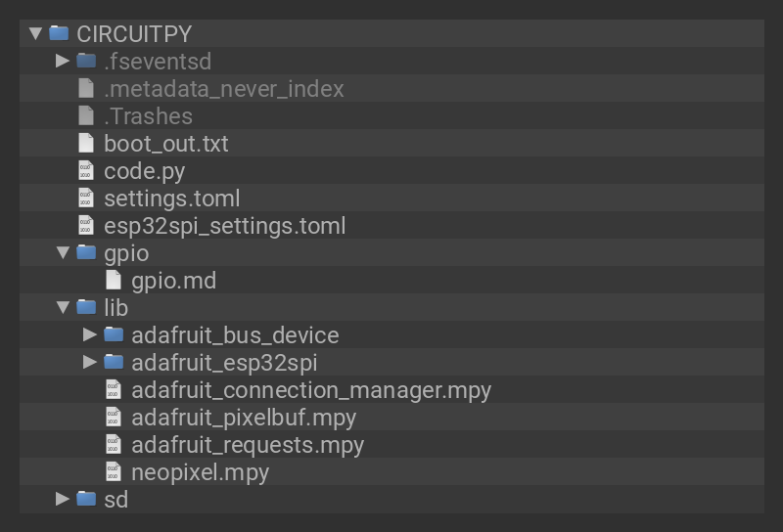Expand the .fseventsd folder arrow

coord(63,62)
